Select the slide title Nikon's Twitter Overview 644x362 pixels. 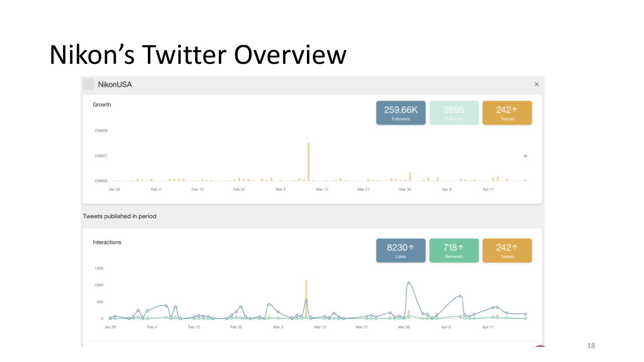click(198, 55)
